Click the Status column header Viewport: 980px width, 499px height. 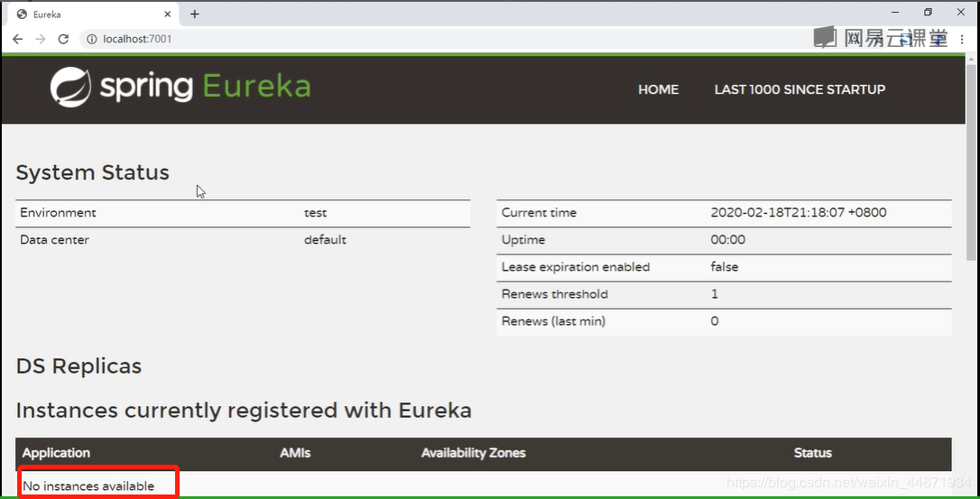tap(812, 453)
